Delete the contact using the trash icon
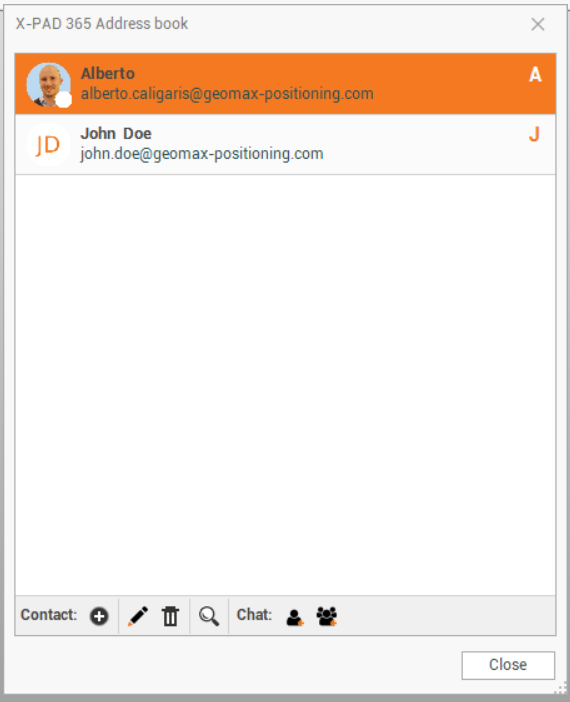 (171, 616)
